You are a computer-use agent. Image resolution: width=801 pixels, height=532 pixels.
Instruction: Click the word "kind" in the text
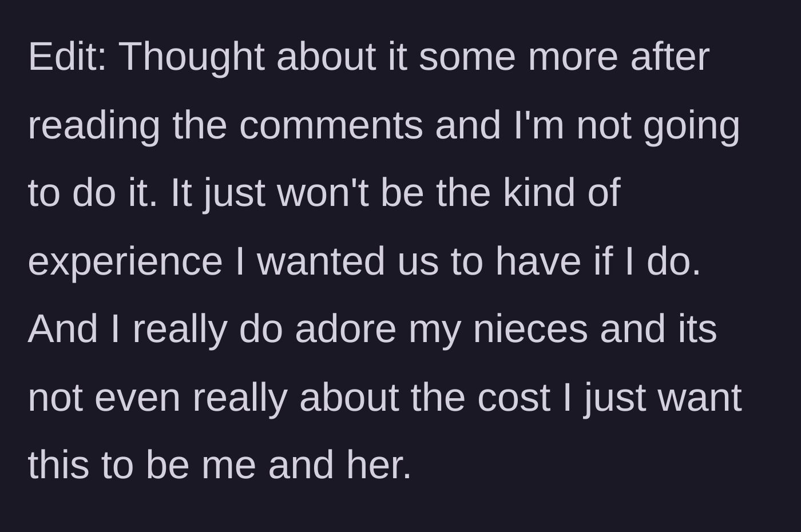[540, 193]
